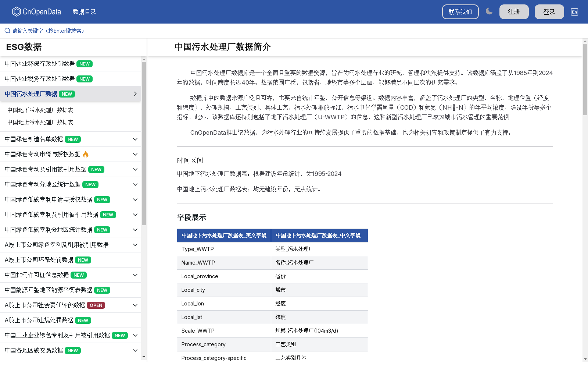
Task: Collapse 中国污水处理厂数据 via its right chevron
Action: pyautogui.click(x=135, y=94)
